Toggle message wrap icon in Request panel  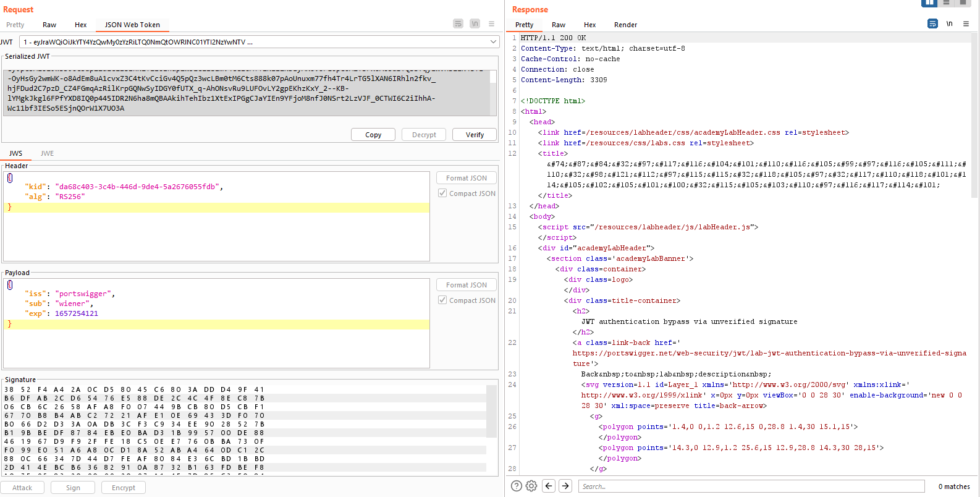pos(458,23)
